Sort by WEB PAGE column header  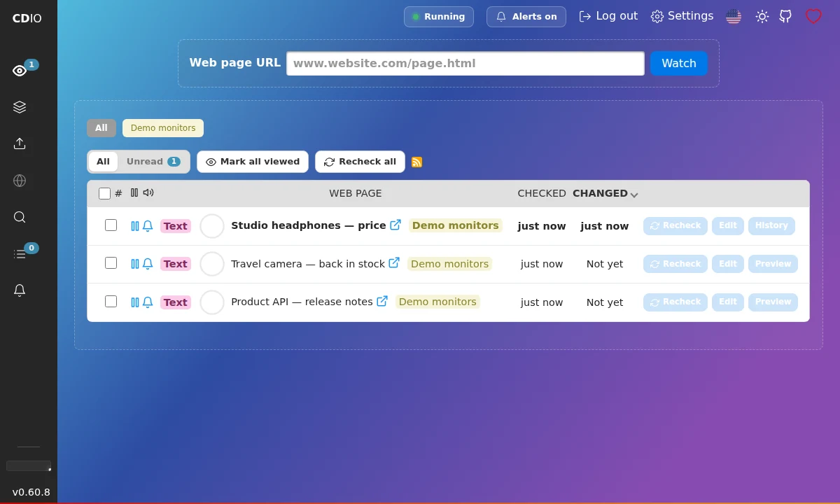tap(356, 193)
